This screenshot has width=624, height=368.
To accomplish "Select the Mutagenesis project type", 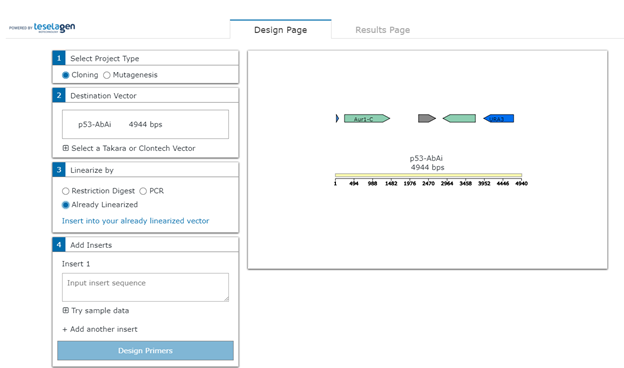I will tap(107, 75).
